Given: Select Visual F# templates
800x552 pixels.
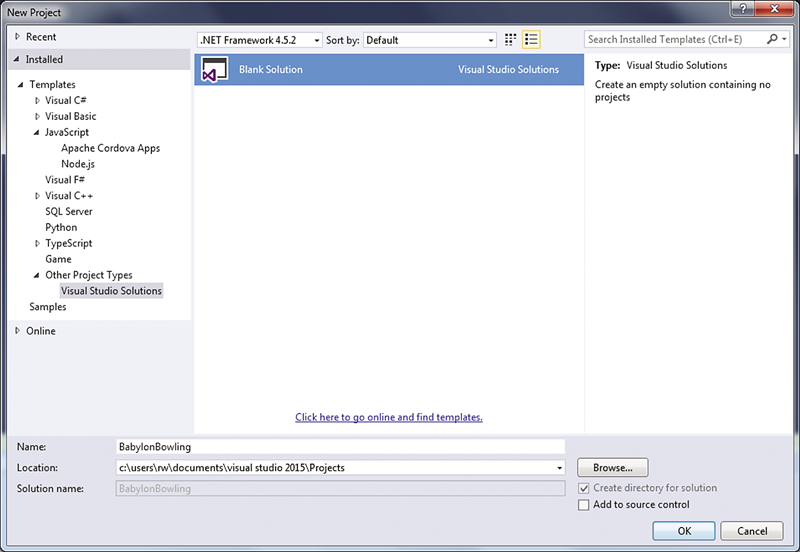Looking at the screenshot, I should point(65,180).
